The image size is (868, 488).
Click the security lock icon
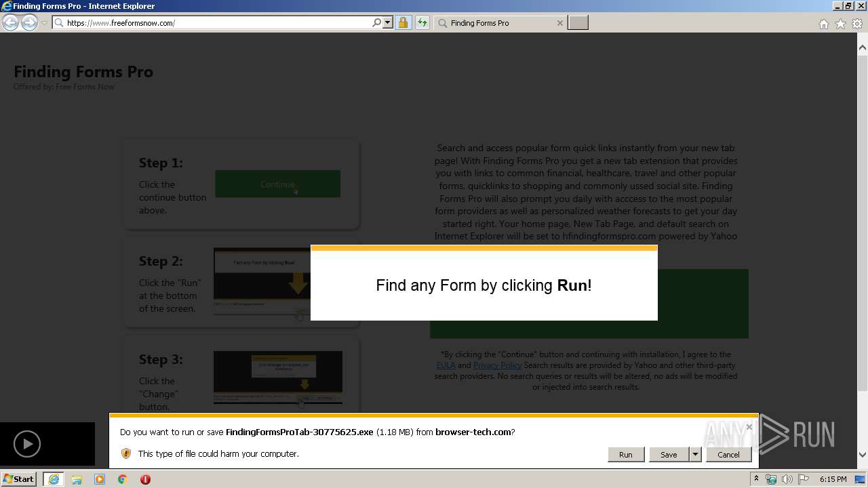point(403,22)
